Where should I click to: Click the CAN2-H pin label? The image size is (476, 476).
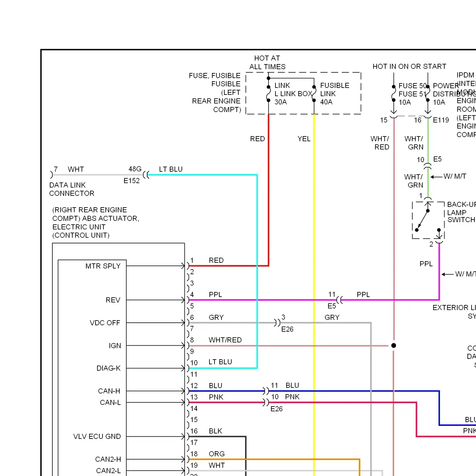click(x=108, y=459)
